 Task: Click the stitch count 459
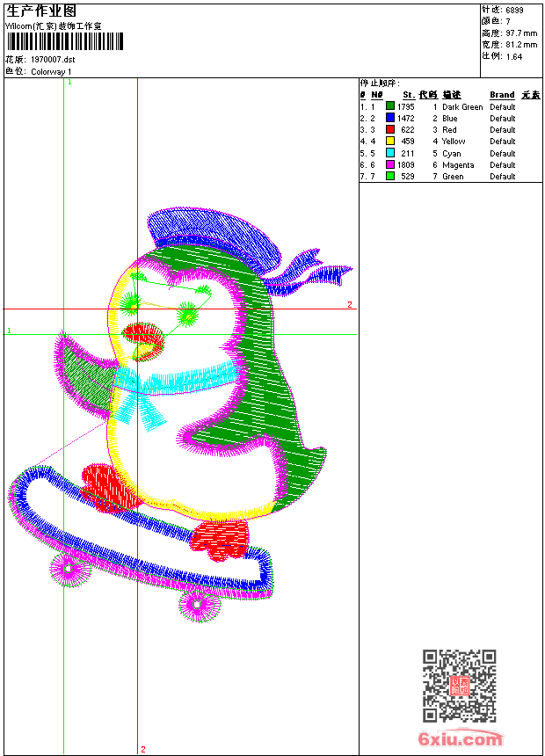[408, 142]
